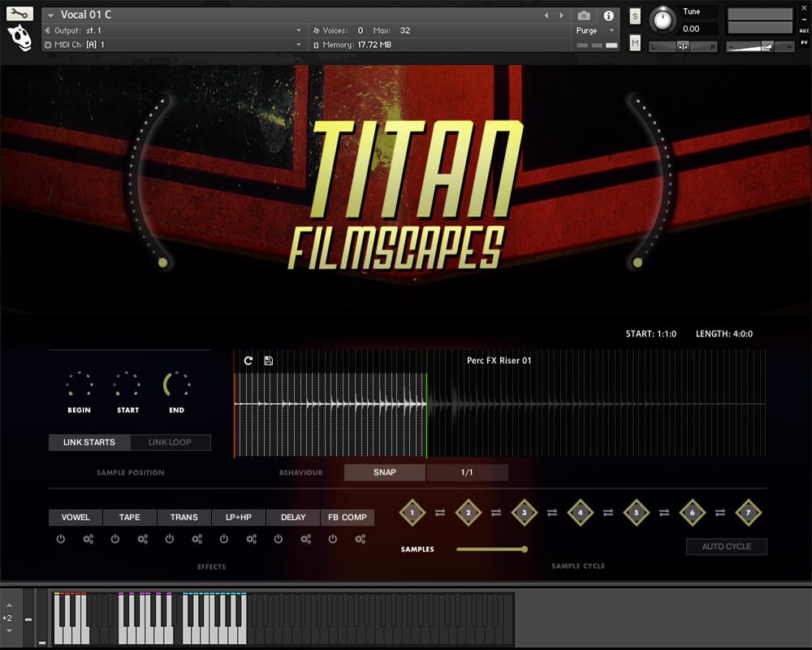Click the wrench edit icon
The image size is (812, 650).
pyautogui.click(x=19, y=13)
